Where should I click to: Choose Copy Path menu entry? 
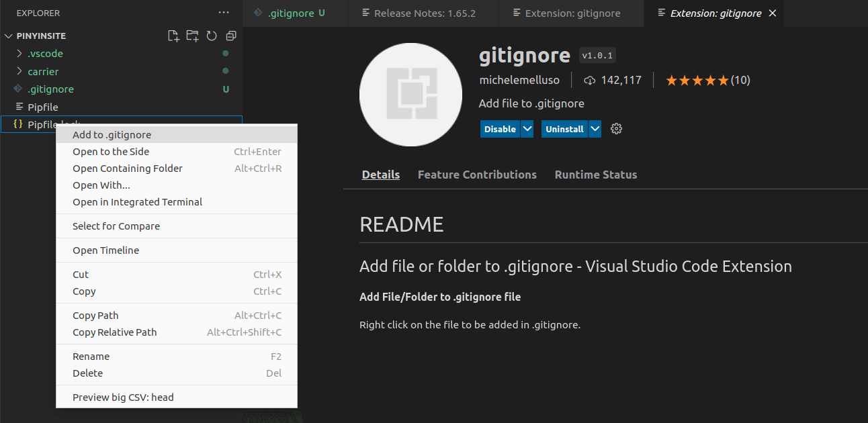point(177,316)
